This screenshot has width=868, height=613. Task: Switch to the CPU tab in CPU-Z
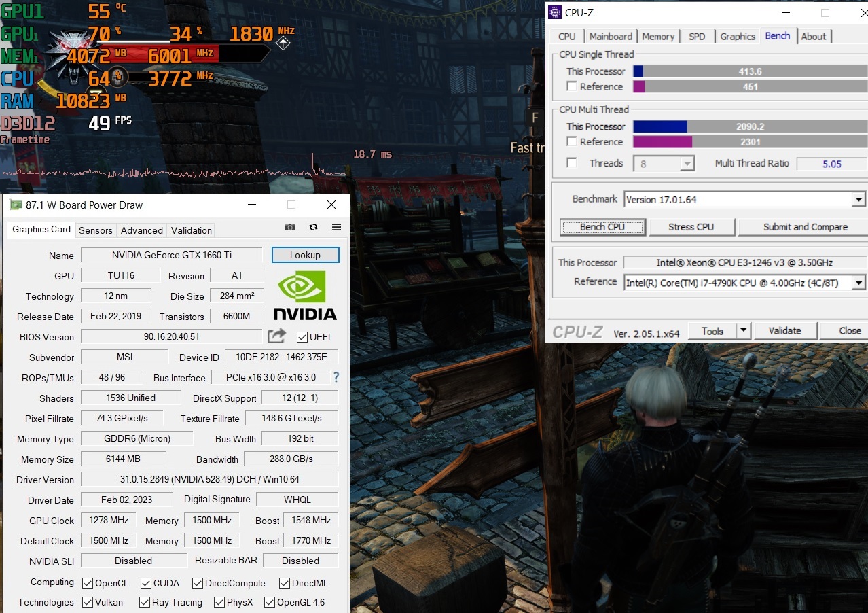coord(567,37)
